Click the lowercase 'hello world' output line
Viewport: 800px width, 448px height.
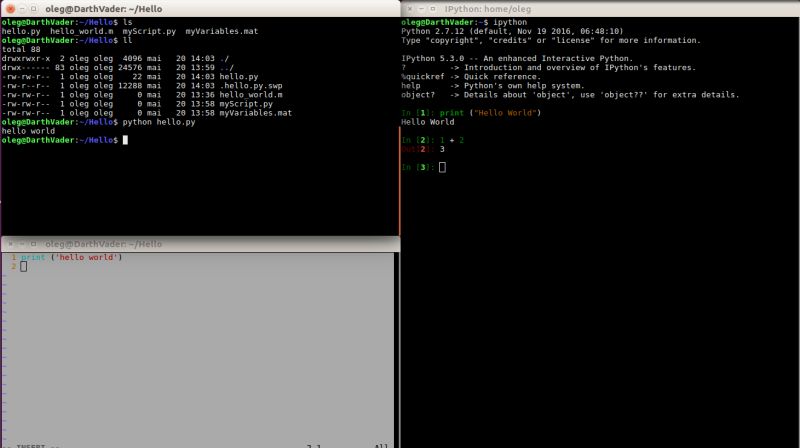tap(28, 131)
